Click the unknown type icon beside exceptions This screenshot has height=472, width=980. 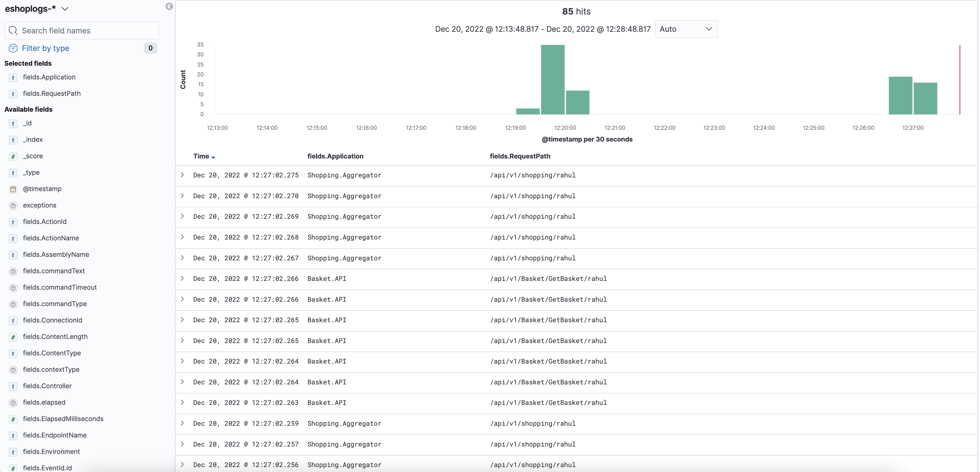(x=13, y=206)
